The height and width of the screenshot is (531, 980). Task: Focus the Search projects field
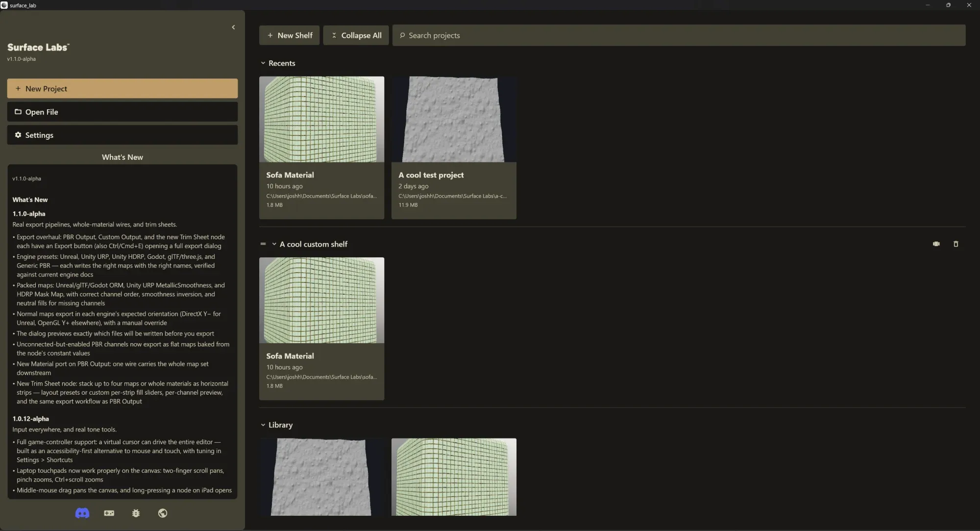(x=679, y=35)
